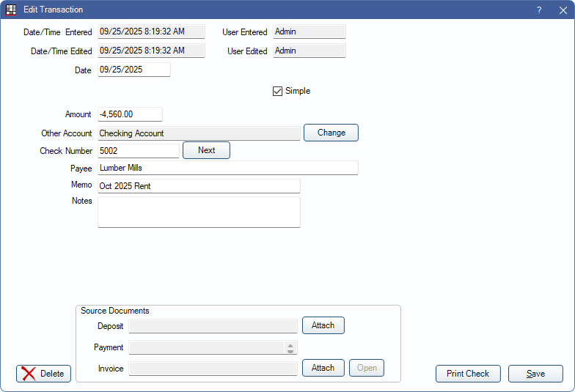
Task: Uncheck the Simple checkbox
Action: 278,91
